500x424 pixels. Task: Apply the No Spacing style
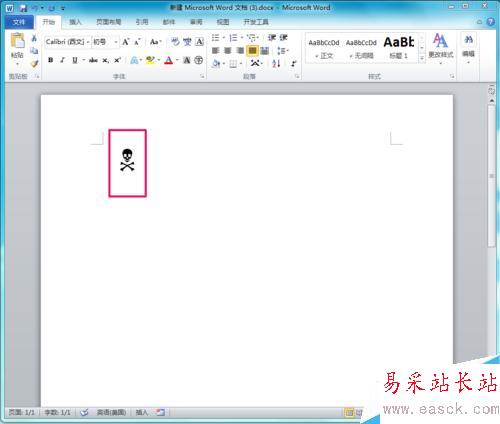click(x=361, y=48)
